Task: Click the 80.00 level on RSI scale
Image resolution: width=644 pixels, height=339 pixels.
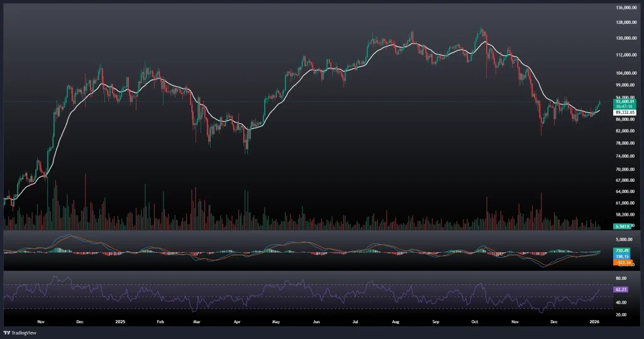Action: pos(621,278)
